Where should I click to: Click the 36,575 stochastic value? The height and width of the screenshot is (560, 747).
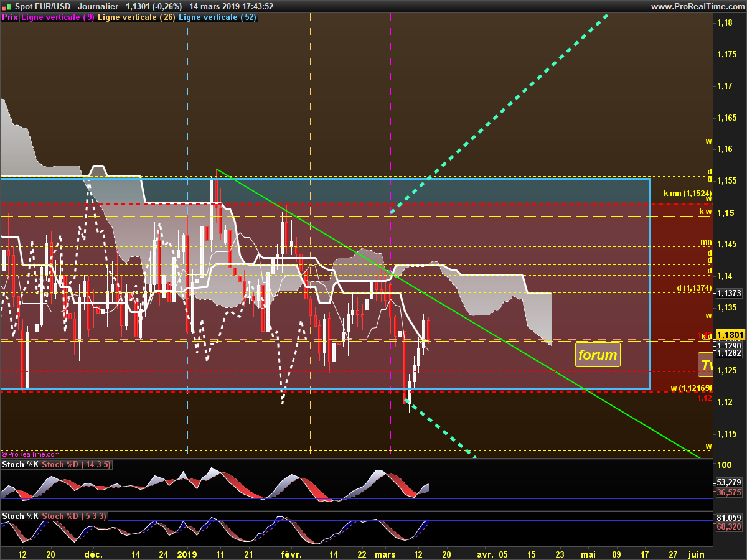point(729,492)
